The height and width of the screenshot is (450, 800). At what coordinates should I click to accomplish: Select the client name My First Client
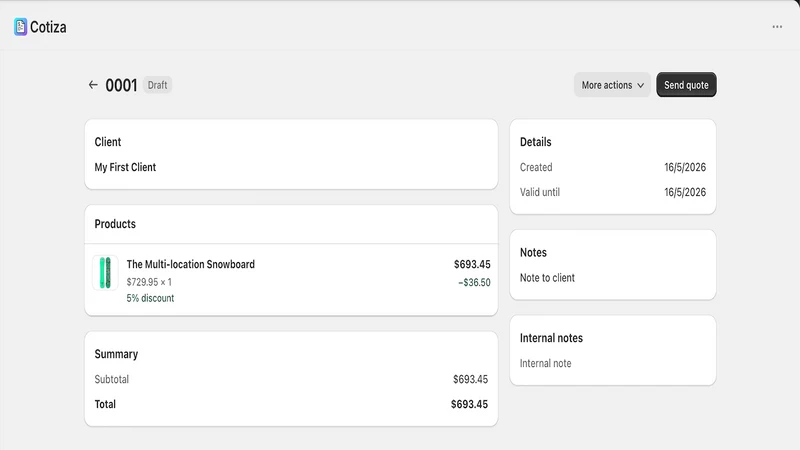[125, 167]
